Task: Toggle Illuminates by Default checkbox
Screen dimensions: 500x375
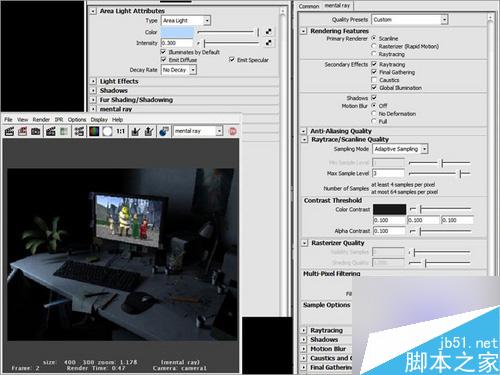Action: pyautogui.click(x=163, y=52)
